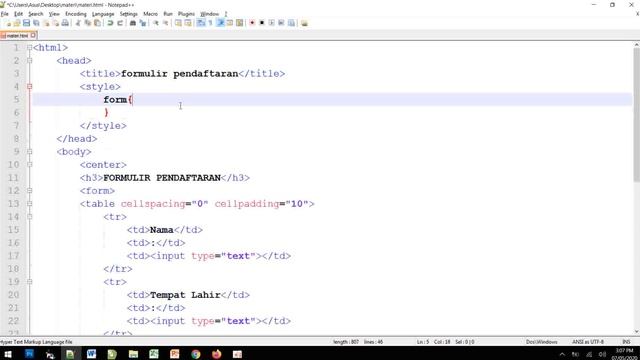Viewport: 640px width, 360px height.
Task: Create a new file with the New toolbar icon
Action: [8, 23]
